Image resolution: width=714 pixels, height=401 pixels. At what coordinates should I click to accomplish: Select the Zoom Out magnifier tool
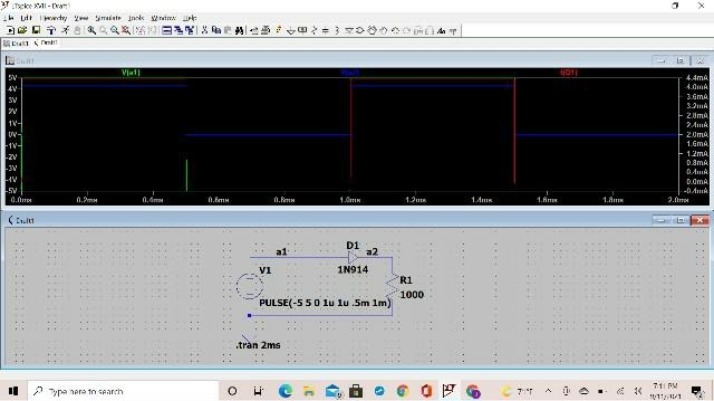pos(115,30)
